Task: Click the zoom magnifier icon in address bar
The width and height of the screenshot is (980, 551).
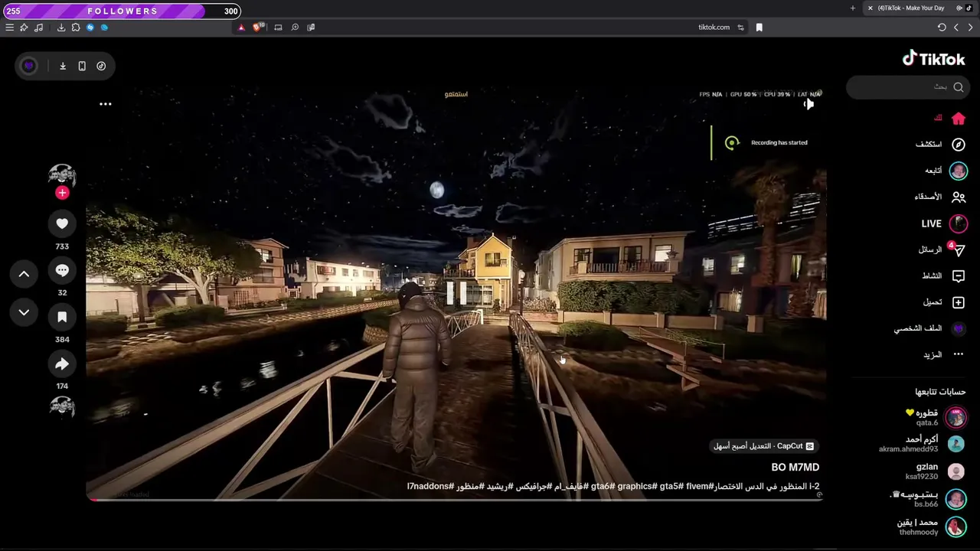Action: point(295,28)
